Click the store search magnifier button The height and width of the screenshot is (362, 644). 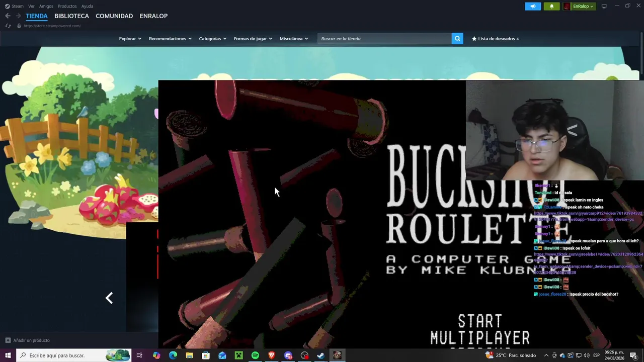point(457,39)
